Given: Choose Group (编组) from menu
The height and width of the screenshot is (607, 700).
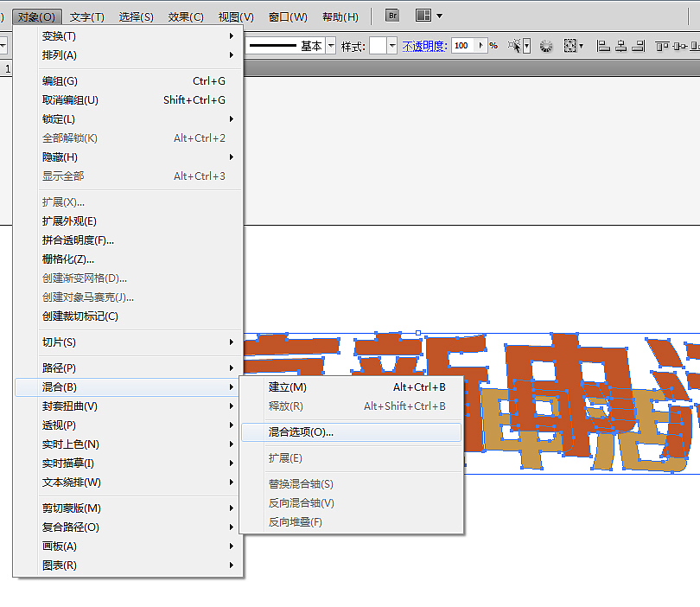Looking at the screenshot, I should click(x=129, y=81).
